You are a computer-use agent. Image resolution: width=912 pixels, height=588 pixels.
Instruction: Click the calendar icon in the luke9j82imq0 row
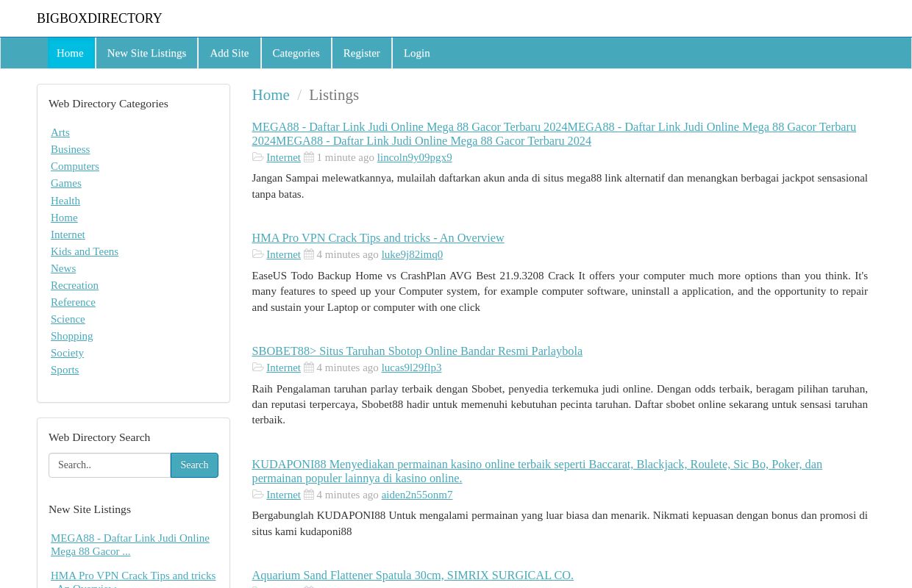coord(309,254)
